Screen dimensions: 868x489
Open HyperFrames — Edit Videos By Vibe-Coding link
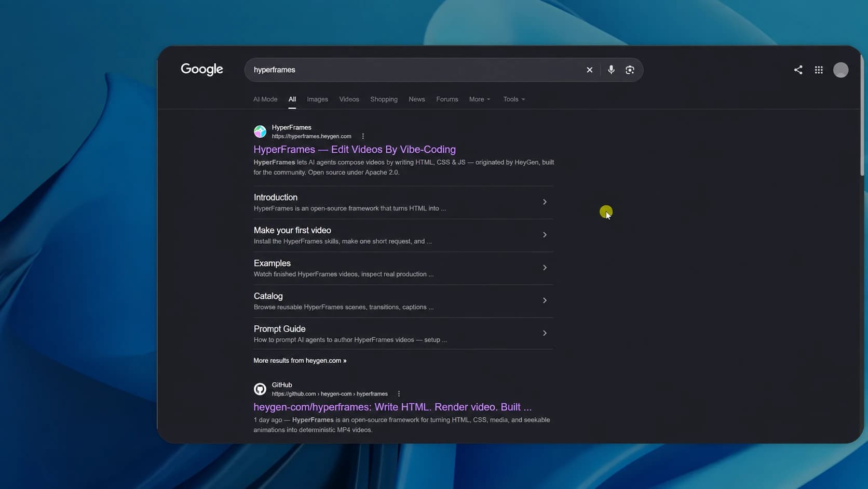tap(355, 150)
